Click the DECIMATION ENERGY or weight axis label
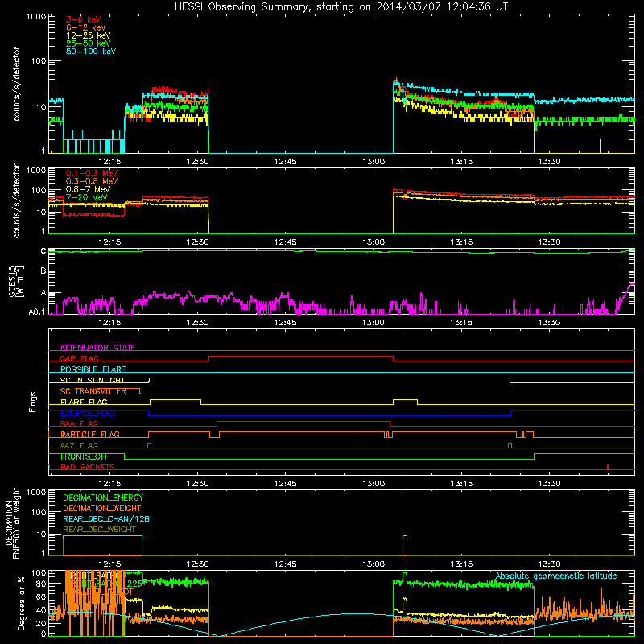644x644 pixels. click(x=12, y=522)
